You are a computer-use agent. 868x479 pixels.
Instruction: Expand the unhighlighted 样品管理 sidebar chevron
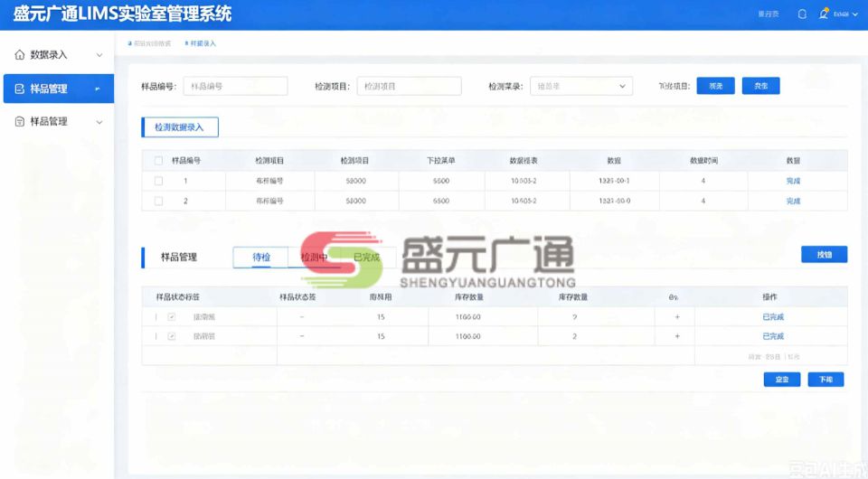coord(99,122)
